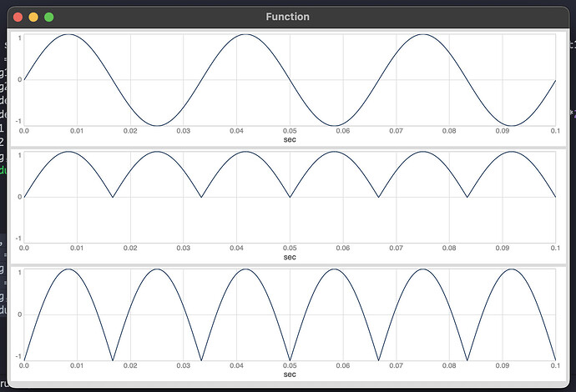The width and height of the screenshot is (576, 392).
Task: Click the 1 y-axis label of top plot
Action: pyautogui.click(x=19, y=38)
